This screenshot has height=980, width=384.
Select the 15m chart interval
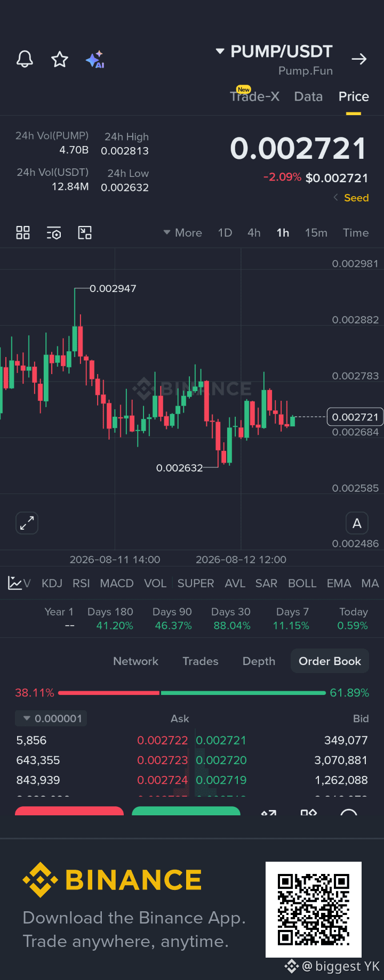tap(316, 233)
